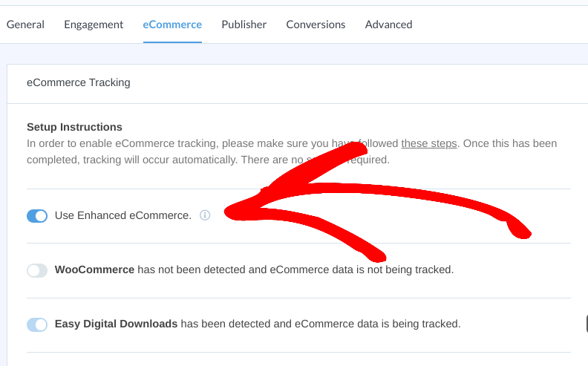Disable the Use Enhanced eCommerce toggle
588x366 pixels.
[37, 216]
